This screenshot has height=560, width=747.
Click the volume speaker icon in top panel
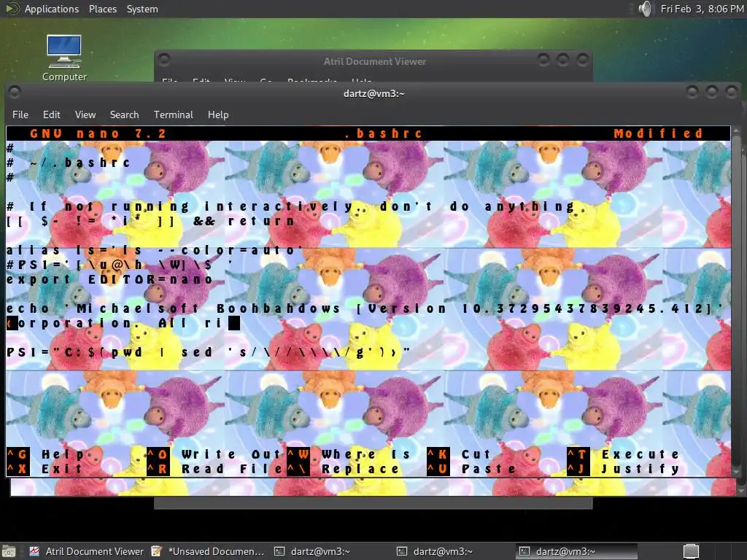click(x=645, y=9)
